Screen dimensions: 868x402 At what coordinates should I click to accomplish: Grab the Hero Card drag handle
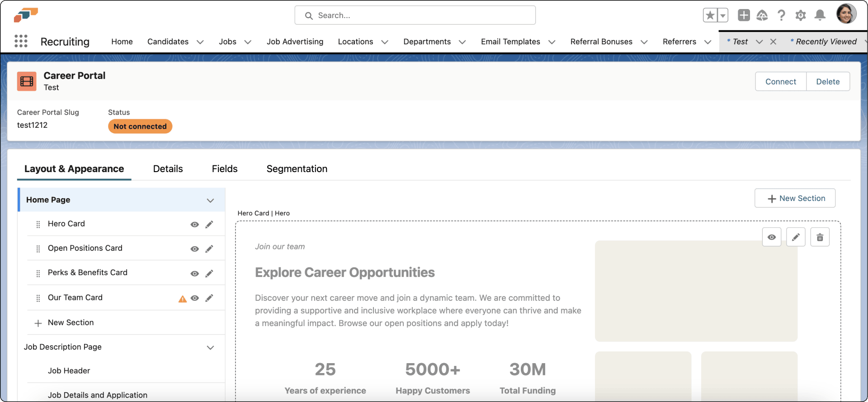[38, 224]
